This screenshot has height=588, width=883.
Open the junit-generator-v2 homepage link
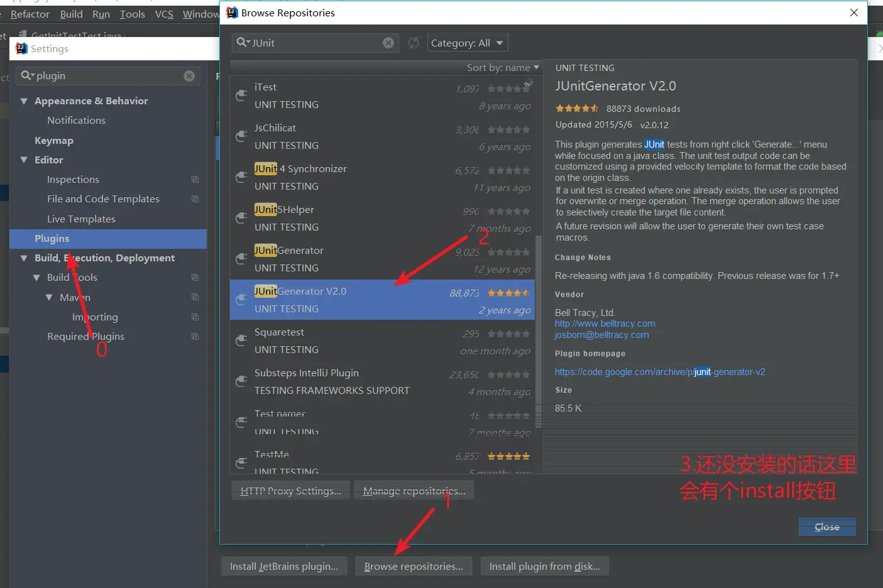(660, 372)
